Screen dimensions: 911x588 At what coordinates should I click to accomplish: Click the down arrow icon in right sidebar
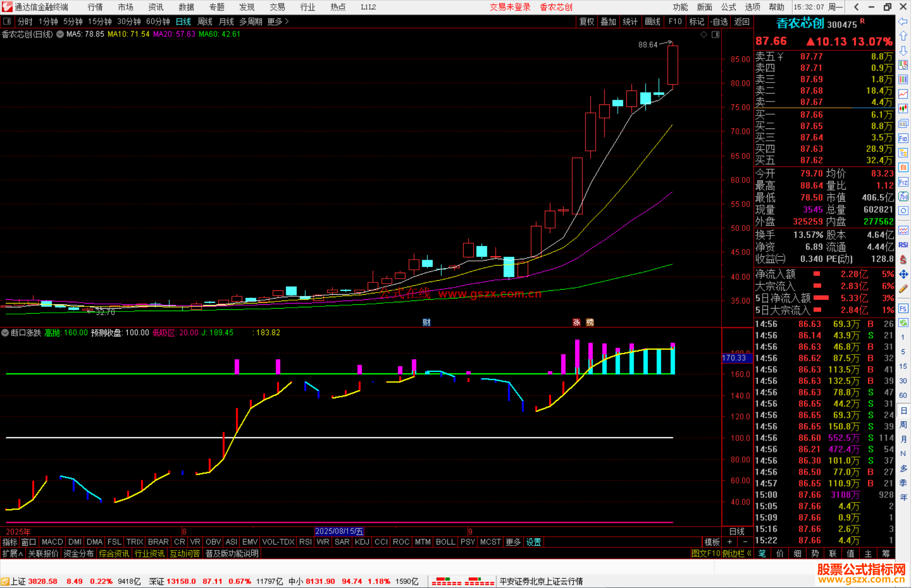(903, 51)
